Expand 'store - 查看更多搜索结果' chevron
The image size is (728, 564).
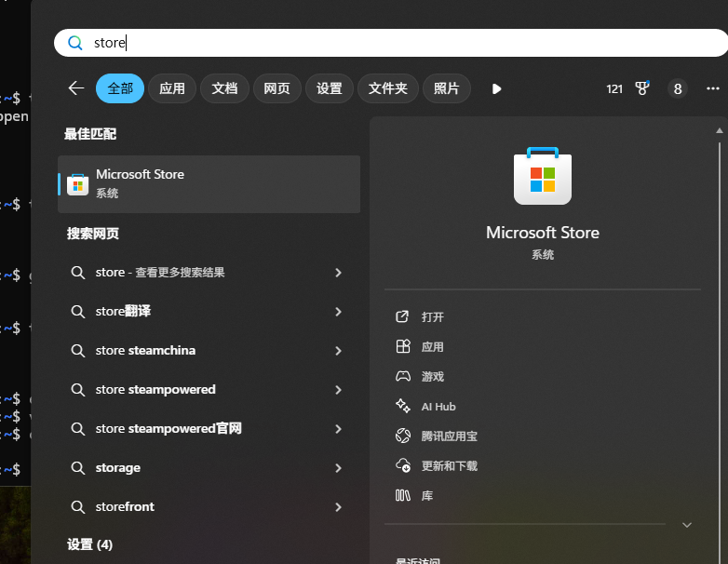[x=339, y=273]
